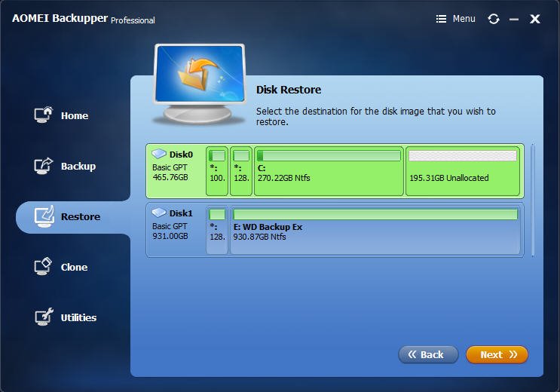Switch to the Clone tab label
Image resolution: width=560 pixels, height=392 pixels.
[74, 267]
